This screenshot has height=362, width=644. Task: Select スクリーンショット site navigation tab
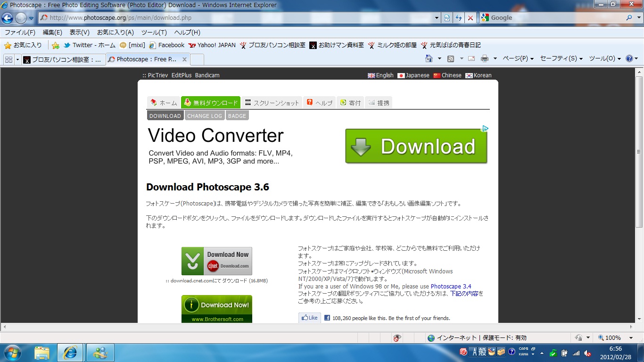coord(272,102)
